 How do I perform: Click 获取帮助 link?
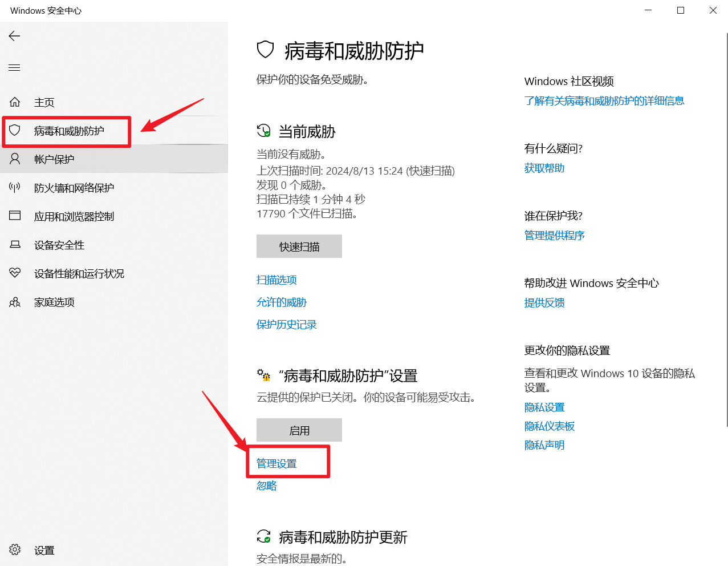tap(544, 168)
